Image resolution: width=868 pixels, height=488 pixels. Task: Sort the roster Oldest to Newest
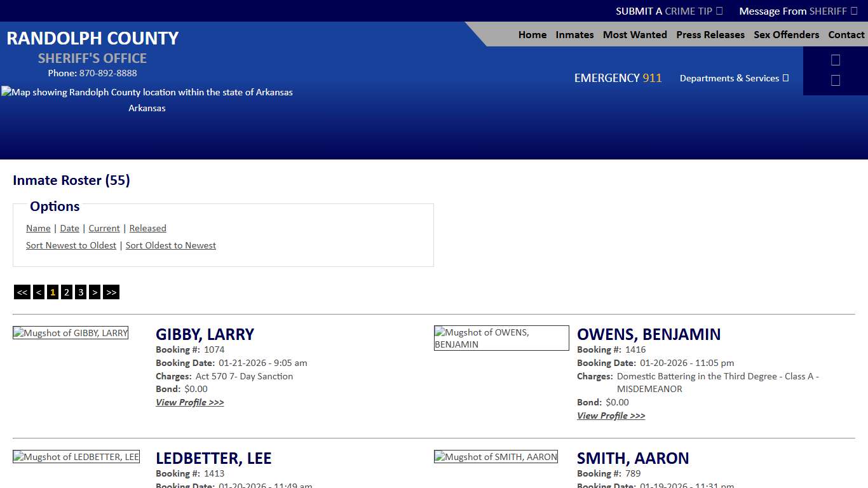point(170,245)
